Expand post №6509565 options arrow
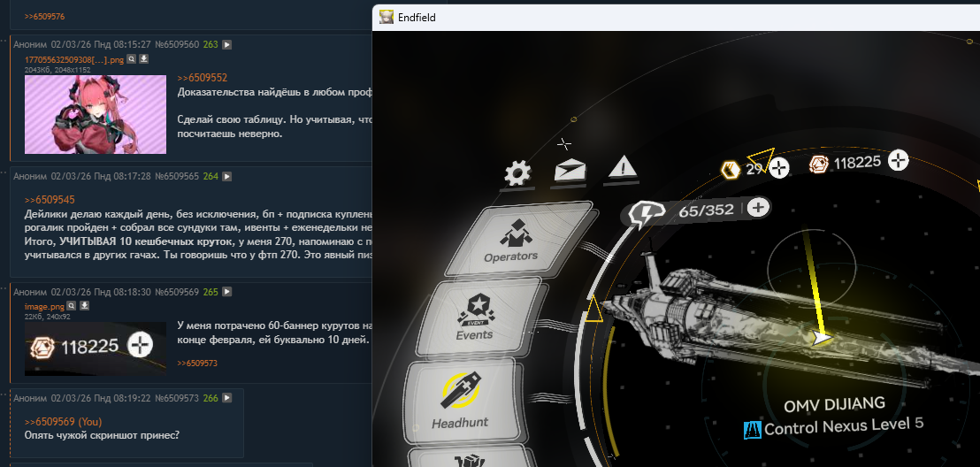The image size is (980, 467). tap(227, 177)
